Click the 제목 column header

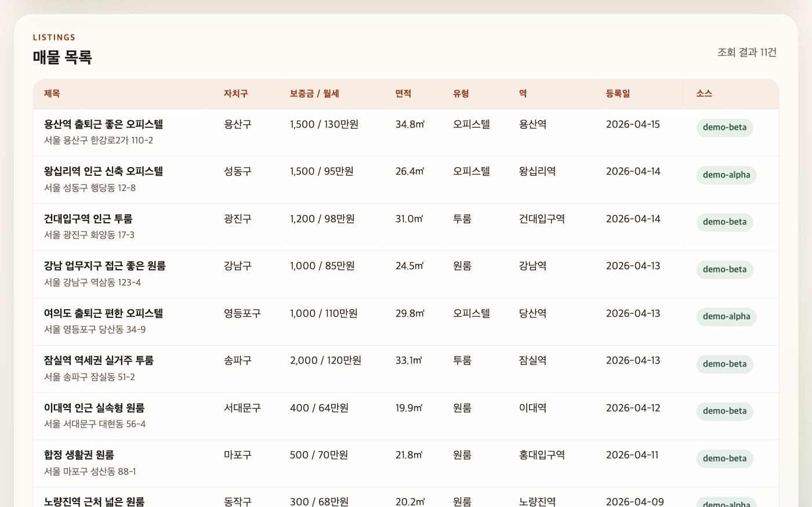[x=52, y=93]
